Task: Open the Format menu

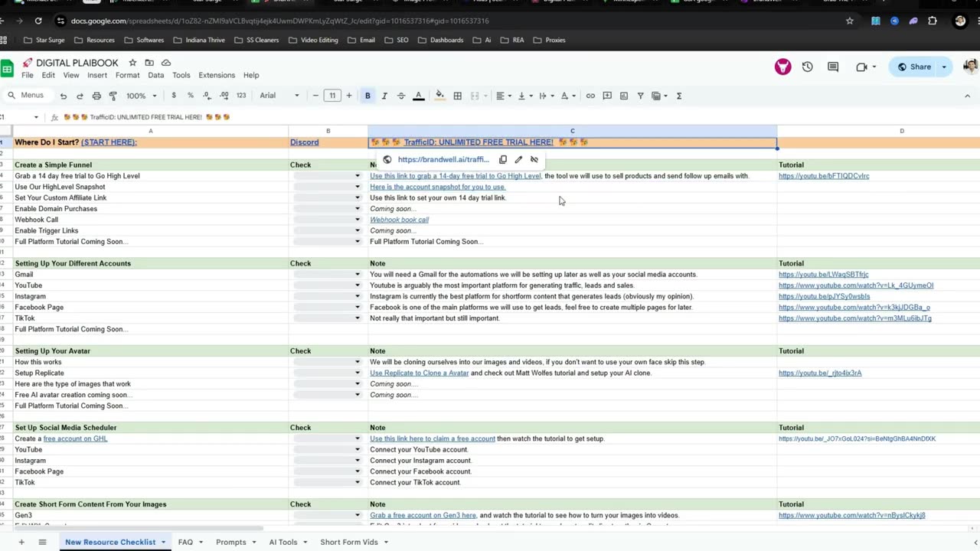Action: click(127, 75)
